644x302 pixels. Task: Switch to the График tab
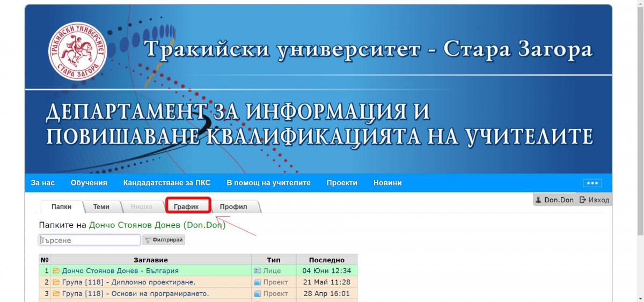click(x=186, y=207)
